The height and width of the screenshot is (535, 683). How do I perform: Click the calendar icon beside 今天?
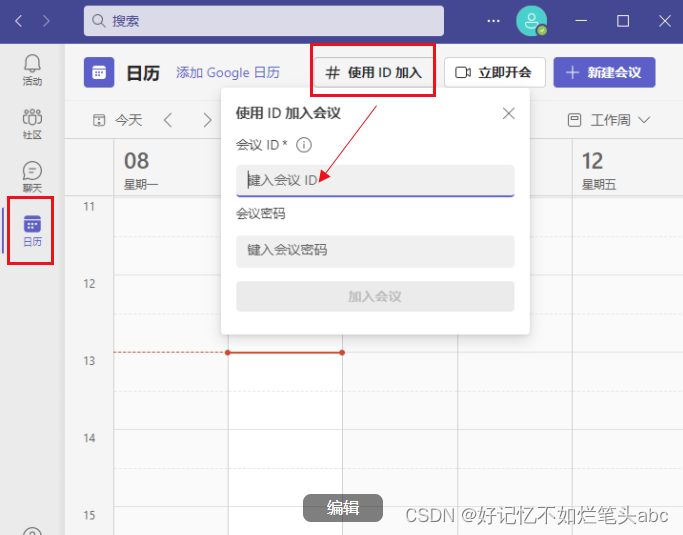pyautogui.click(x=99, y=120)
